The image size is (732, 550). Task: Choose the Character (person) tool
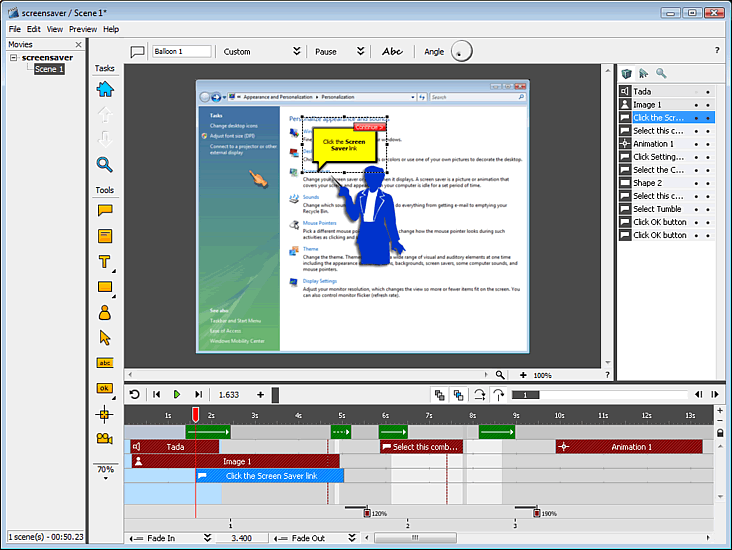[x=105, y=313]
